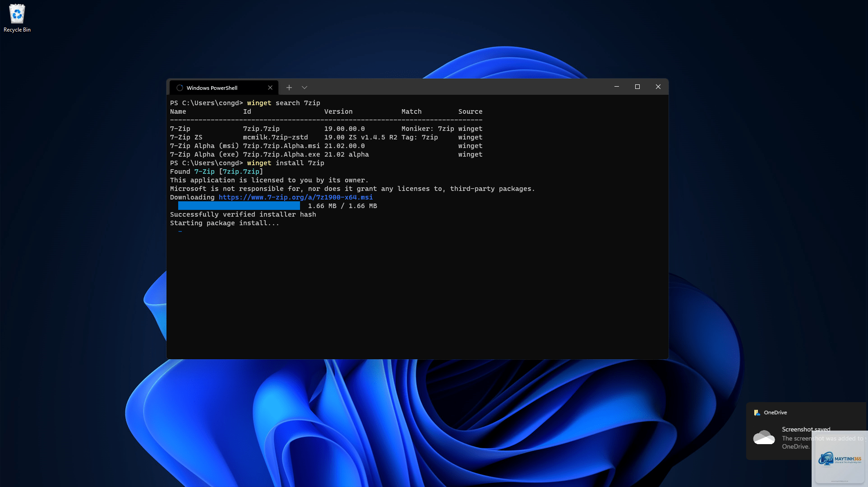
Task: Click the 'Version' column header
Action: coord(338,111)
